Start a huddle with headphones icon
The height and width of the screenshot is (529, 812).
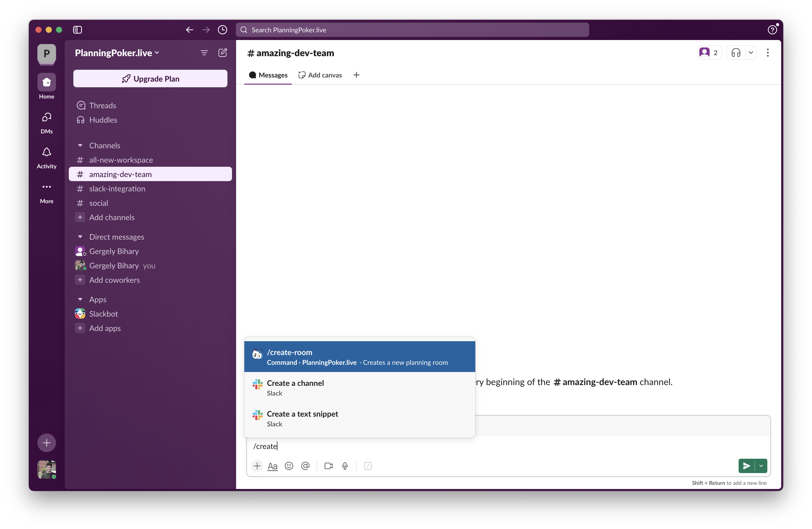click(736, 53)
